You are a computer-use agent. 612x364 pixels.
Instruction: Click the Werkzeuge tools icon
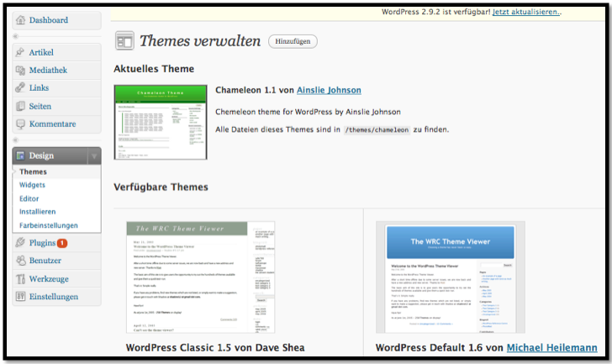pyautogui.click(x=20, y=279)
